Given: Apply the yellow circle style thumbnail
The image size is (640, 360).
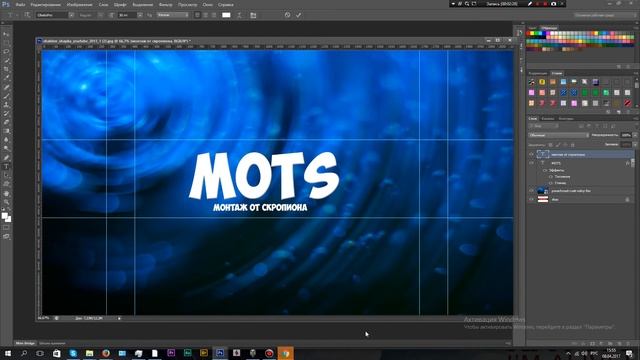Looking at the screenshot, I should pyautogui.click(x=542, y=82).
